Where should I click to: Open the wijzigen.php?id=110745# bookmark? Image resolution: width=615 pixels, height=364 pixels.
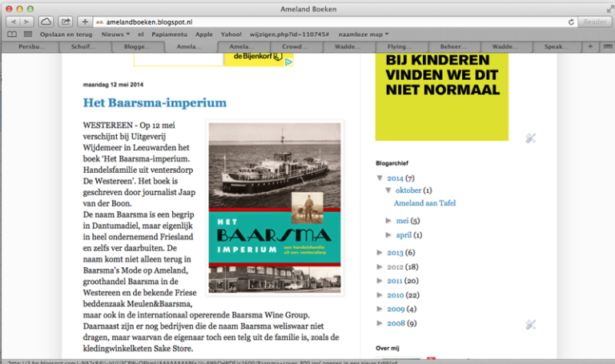coord(289,34)
